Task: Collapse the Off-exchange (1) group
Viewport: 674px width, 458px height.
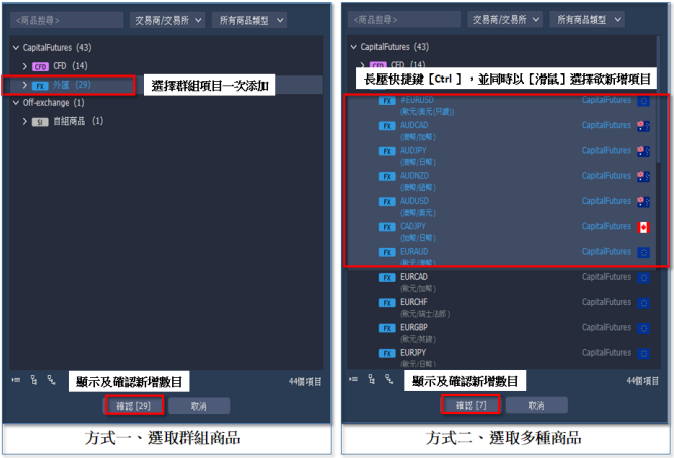Action: click(x=15, y=102)
